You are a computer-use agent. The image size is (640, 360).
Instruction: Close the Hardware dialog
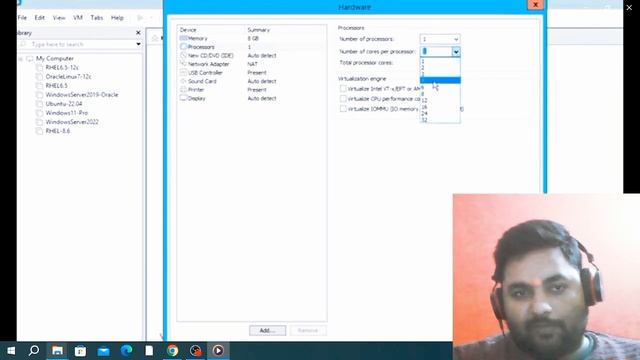[x=535, y=5]
